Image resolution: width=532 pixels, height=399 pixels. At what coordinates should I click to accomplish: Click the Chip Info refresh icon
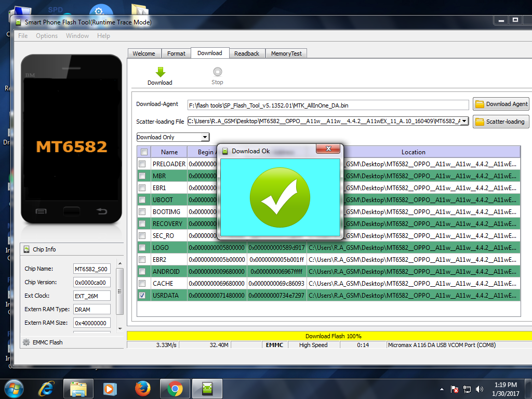pos(26,249)
